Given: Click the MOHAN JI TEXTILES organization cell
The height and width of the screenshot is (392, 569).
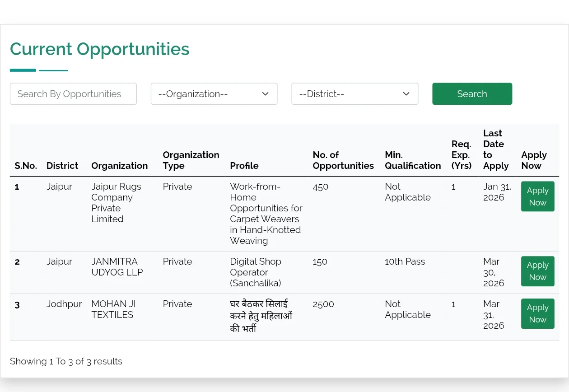Looking at the screenshot, I should (113, 309).
